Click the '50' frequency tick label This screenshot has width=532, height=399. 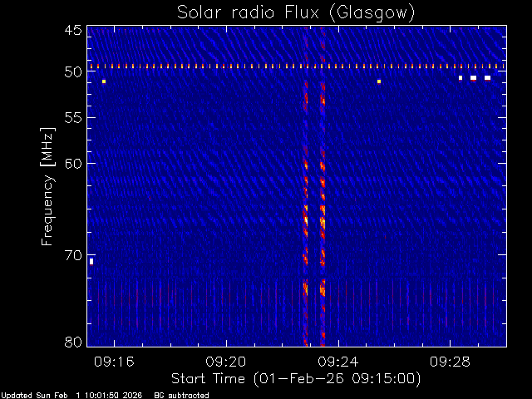coord(73,72)
